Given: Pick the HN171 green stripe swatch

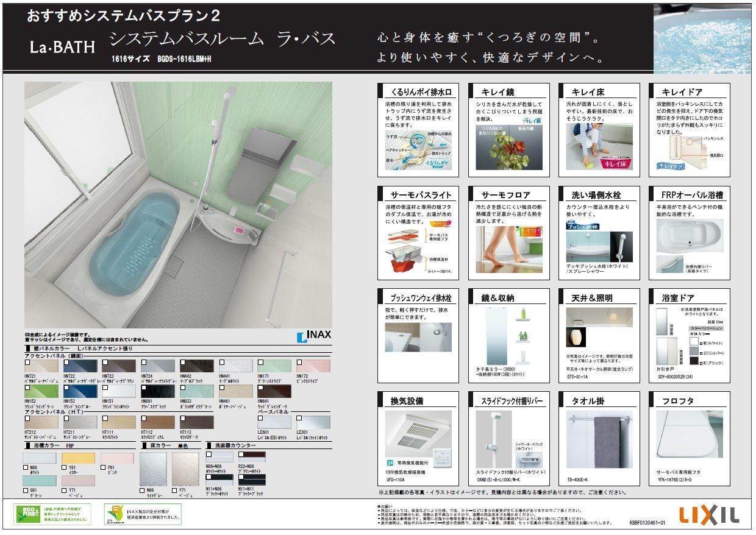Looking at the screenshot, I should (x=274, y=366).
